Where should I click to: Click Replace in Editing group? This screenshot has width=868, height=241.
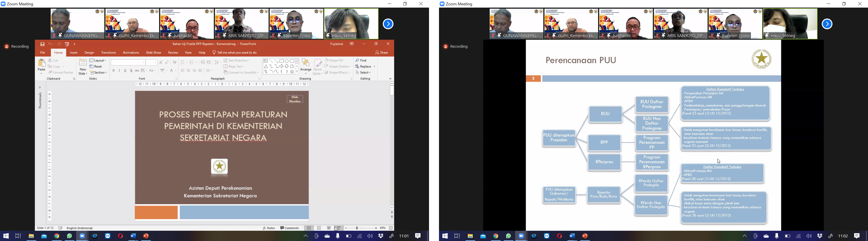(x=365, y=67)
